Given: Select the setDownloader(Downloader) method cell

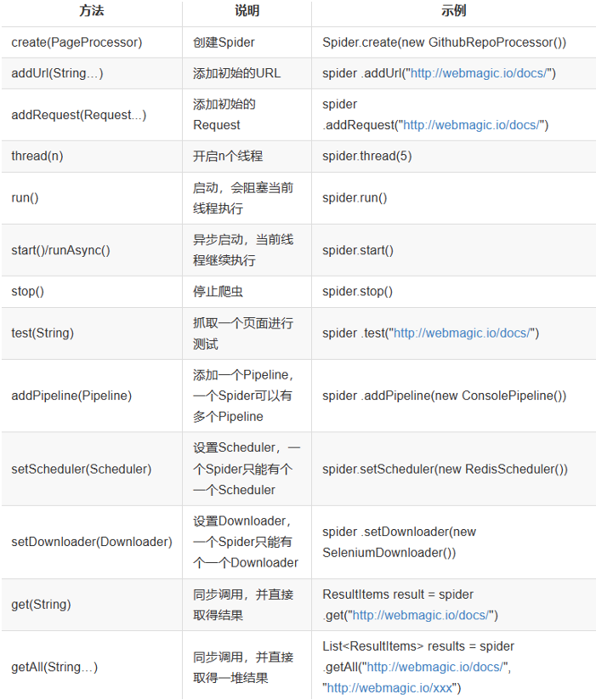Looking at the screenshot, I should pyautogui.click(x=92, y=542).
